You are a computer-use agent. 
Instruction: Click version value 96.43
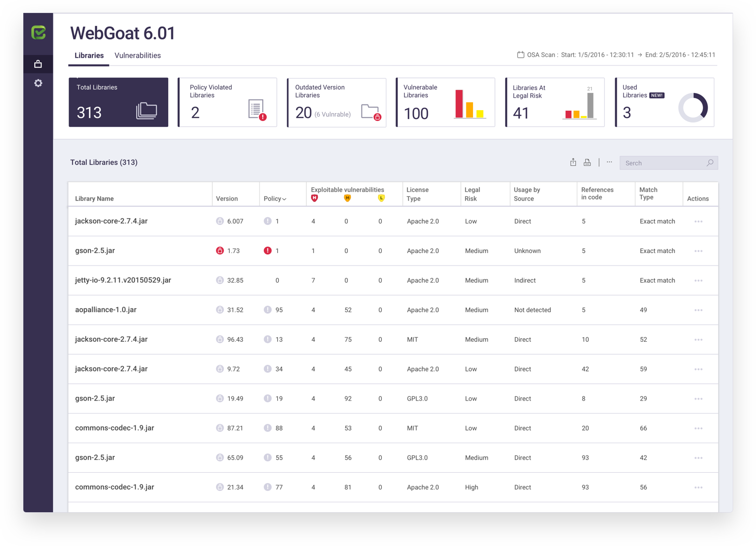235,339
